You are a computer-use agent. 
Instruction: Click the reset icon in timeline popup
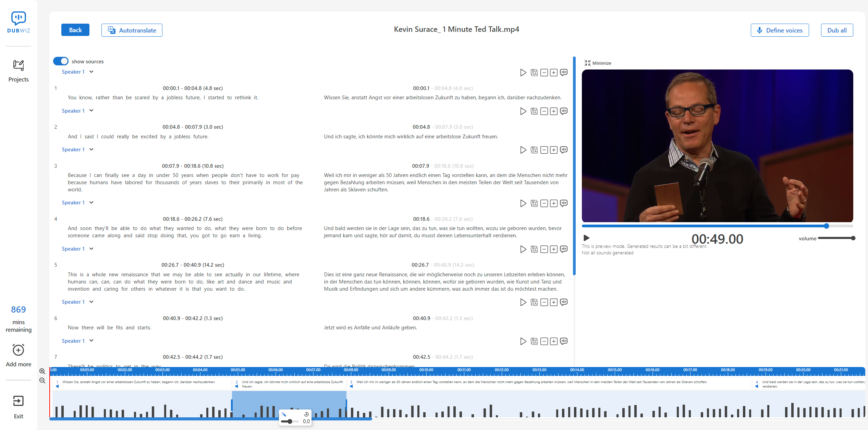pos(306,414)
